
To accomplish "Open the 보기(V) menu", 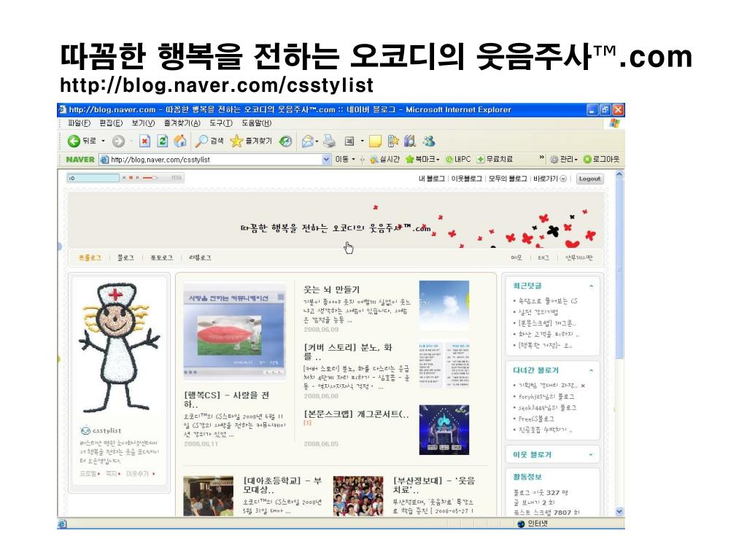I will (143, 122).
